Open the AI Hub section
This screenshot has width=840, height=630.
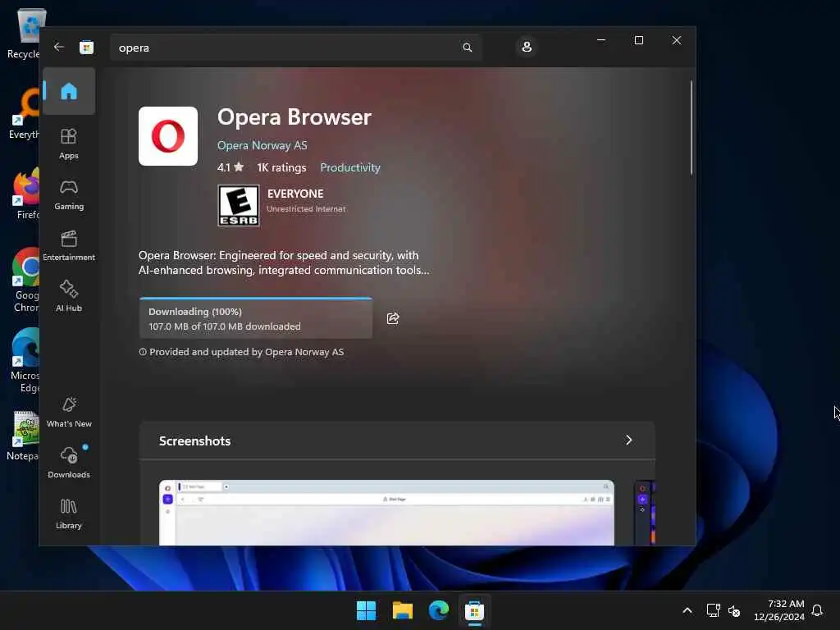(69, 295)
